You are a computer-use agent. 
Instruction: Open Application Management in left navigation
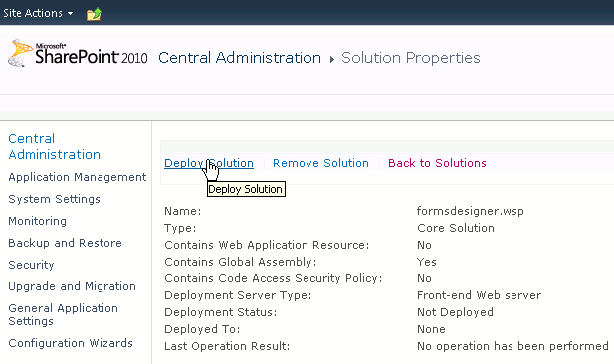[x=78, y=177]
